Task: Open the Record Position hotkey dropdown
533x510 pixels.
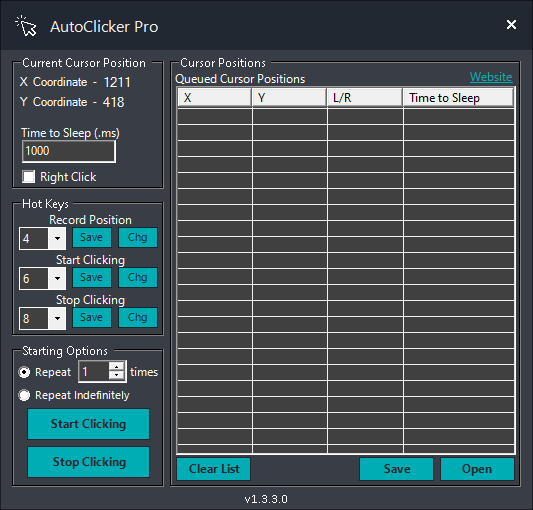Action: point(57,238)
